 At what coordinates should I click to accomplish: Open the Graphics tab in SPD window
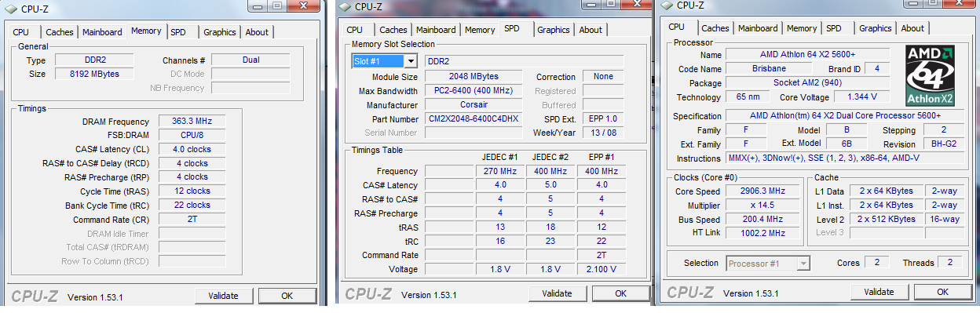pos(554,30)
